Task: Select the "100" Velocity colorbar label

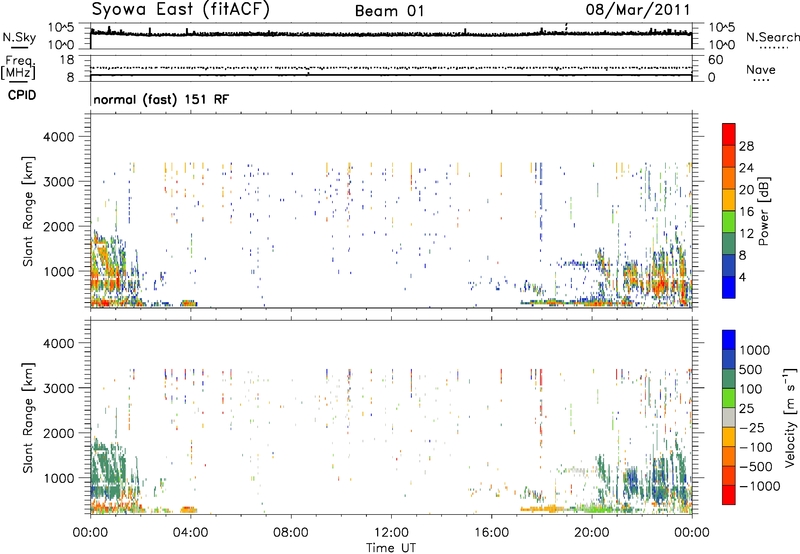Action: coord(751,389)
